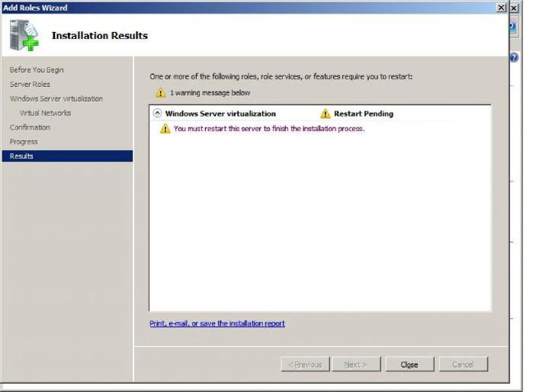Image resolution: width=549 pixels, height=392 pixels.
Task: Click warning icon beside 'You must restart' message
Action: point(165,129)
